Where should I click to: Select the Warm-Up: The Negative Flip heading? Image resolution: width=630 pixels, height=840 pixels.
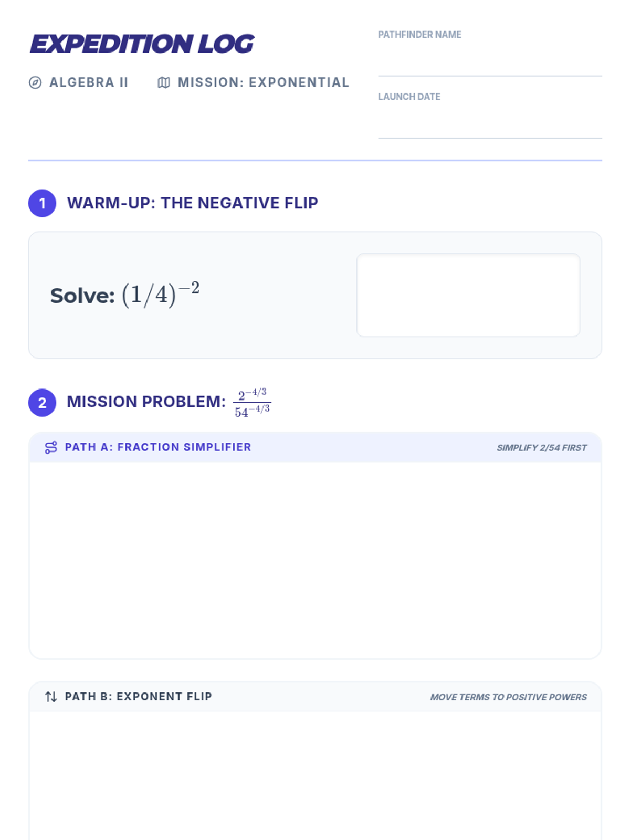click(193, 203)
